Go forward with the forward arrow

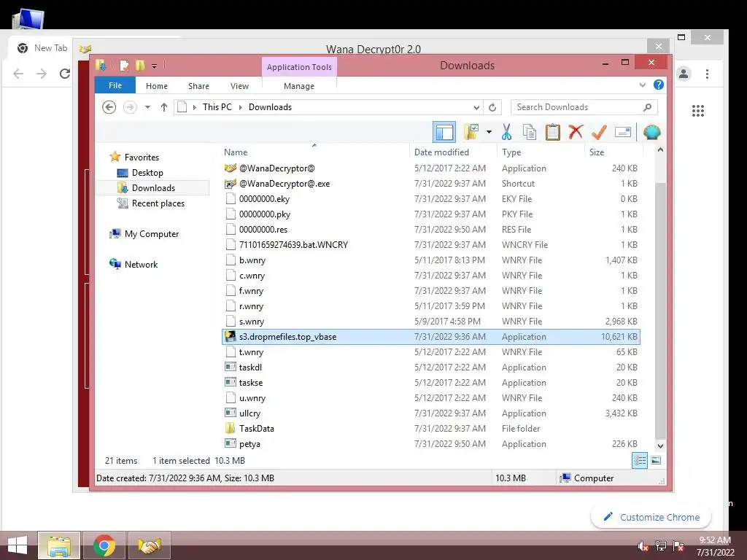(130, 107)
